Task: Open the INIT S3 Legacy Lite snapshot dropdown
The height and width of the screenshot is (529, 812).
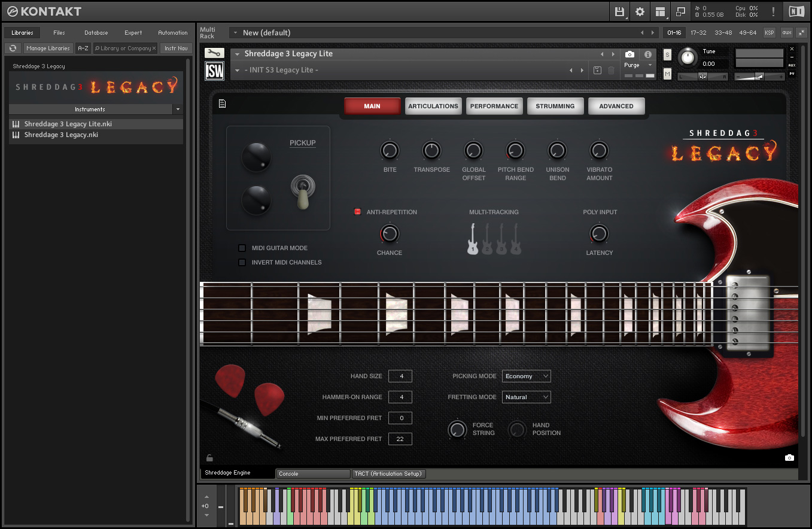Action: pyautogui.click(x=237, y=70)
